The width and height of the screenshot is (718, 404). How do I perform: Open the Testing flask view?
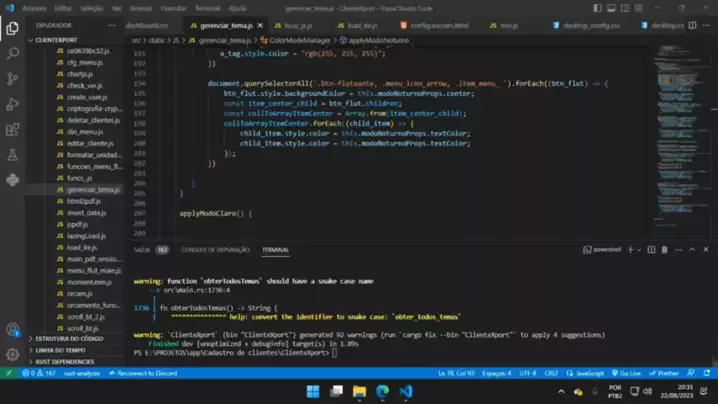pos(12,155)
